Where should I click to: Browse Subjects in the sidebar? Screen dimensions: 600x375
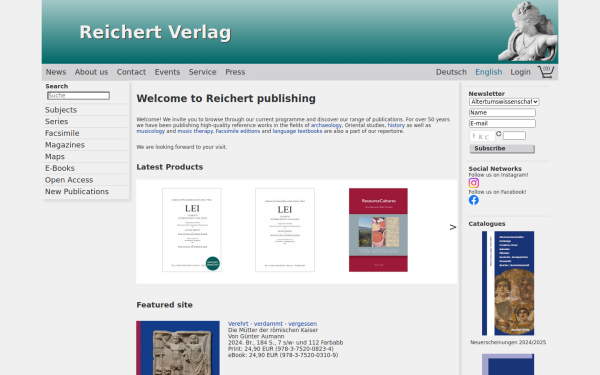(x=61, y=110)
